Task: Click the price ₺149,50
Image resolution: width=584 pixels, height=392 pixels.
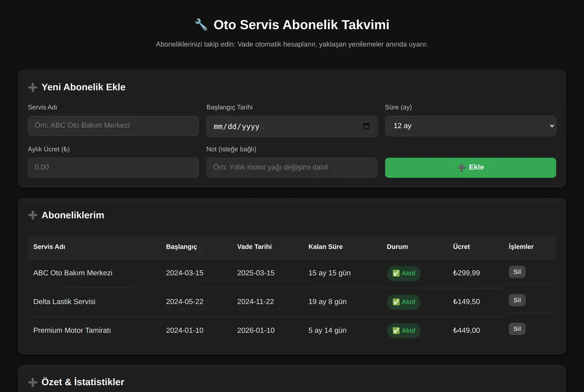Action: [466, 302]
